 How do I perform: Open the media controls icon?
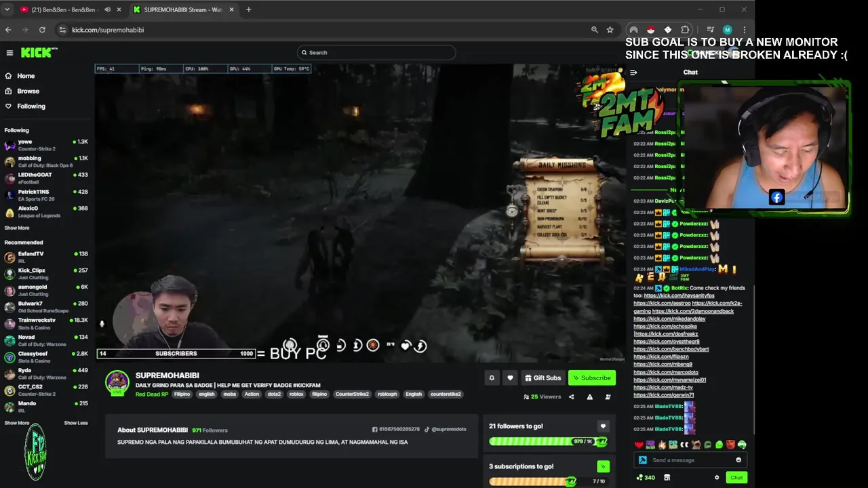click(x=710, y=30)
